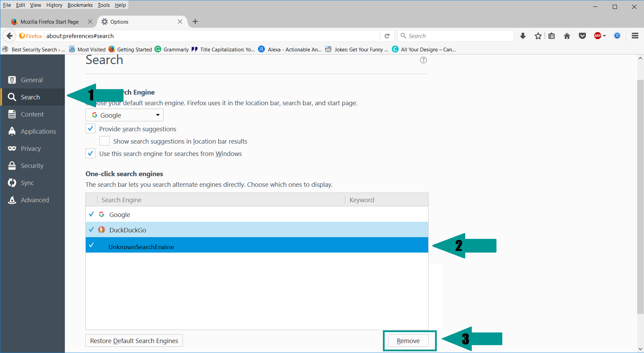Click the help question mark icon
The image size is (644, 353).
pos(423,60)
